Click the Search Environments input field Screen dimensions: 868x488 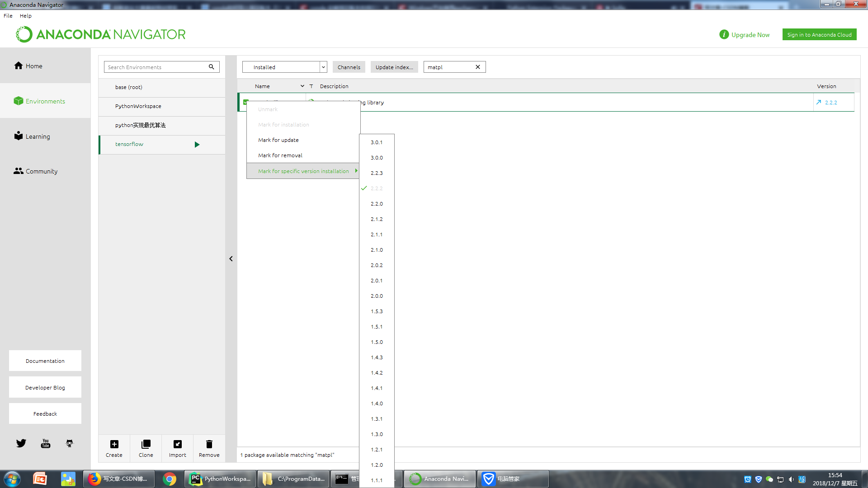pos(156,67)
